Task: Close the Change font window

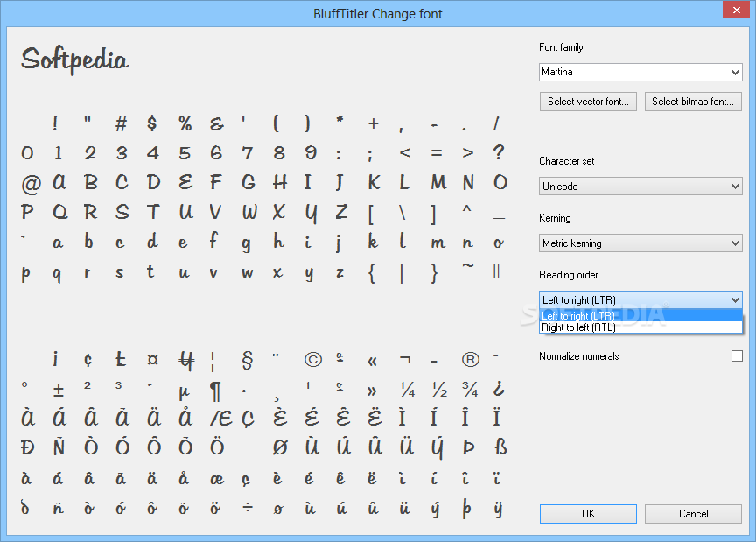Action: point(736,10)
